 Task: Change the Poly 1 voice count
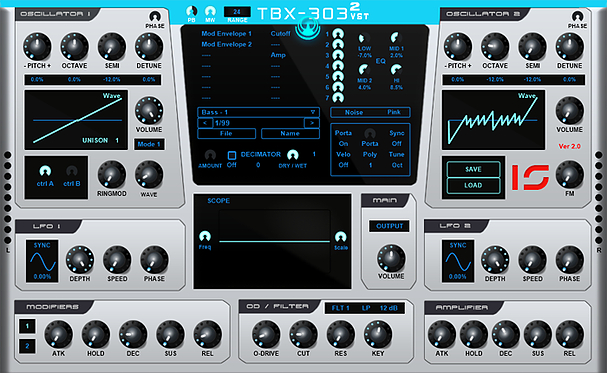tap(370, 165)
